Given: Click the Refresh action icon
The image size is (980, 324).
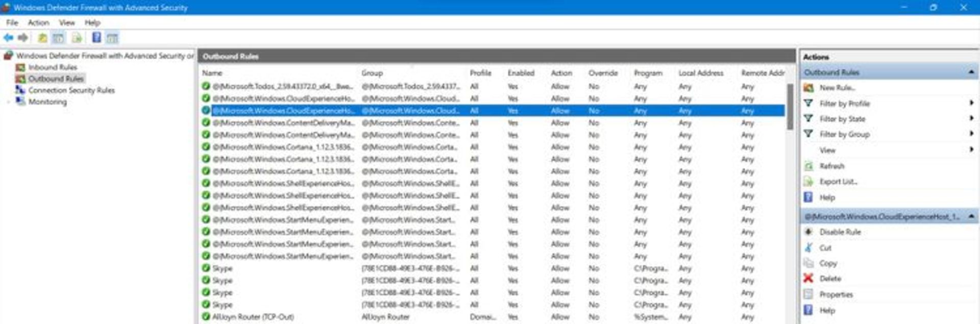Looking at the screenshot, I should pos(808,166).
